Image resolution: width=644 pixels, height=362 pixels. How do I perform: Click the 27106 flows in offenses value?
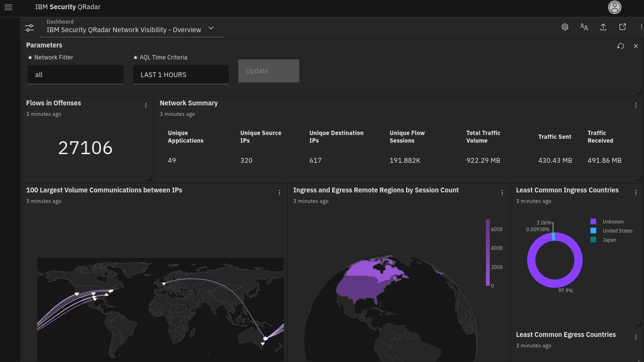pyautogui.click(x=85, y=148)
